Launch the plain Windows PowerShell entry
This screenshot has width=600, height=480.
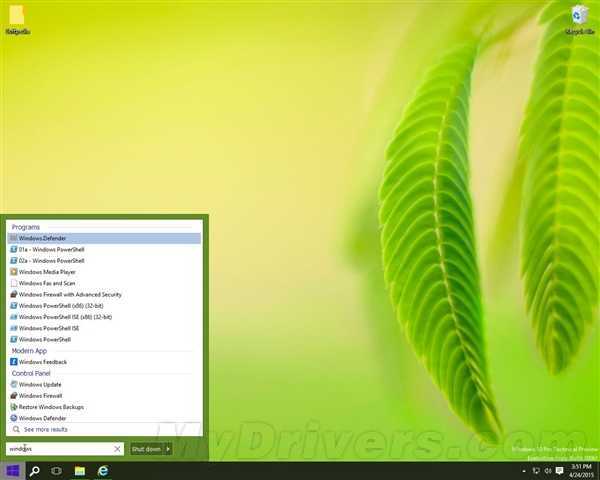[104, 340]
